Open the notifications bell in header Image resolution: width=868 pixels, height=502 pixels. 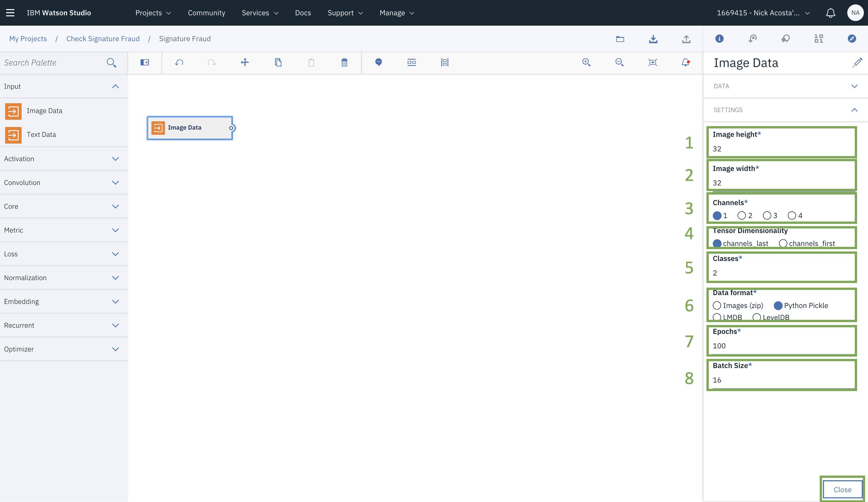pyautogui.click(x=830, y=13)
